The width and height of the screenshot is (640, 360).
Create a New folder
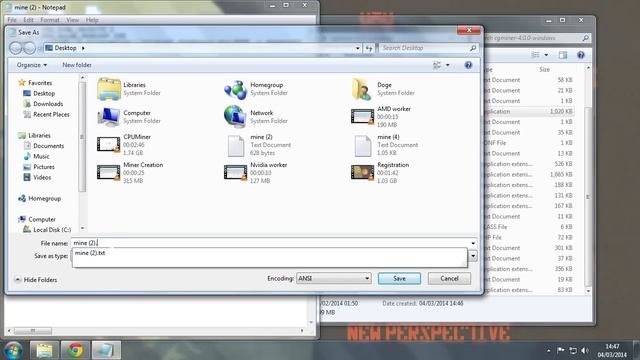coord(77,65)
